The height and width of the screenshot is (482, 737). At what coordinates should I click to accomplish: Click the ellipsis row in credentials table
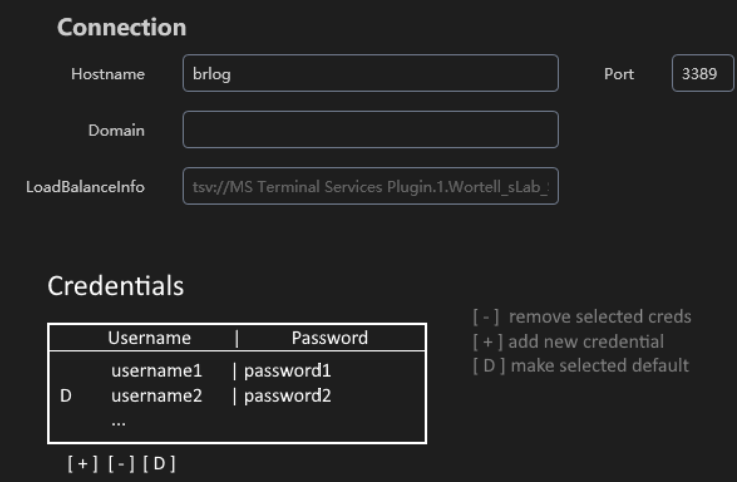(x=118, y=418)
